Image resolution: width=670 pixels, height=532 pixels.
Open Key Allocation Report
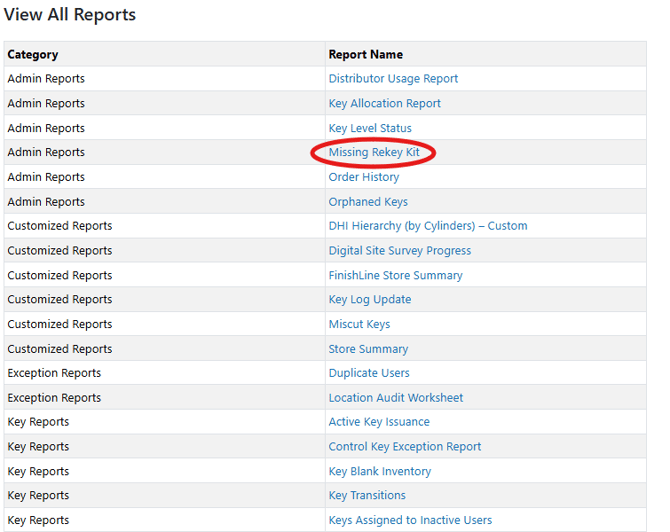click(x=384, y=103)
